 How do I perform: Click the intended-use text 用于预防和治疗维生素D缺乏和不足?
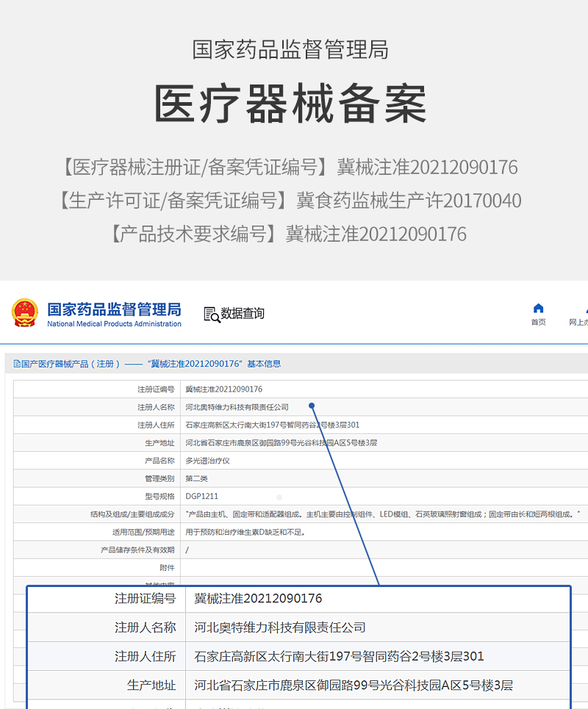[245, 532]
